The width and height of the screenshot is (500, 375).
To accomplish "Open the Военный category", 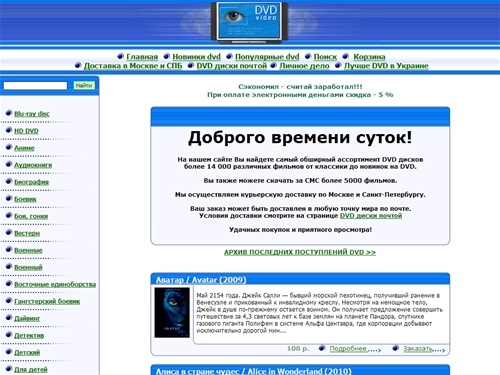I will (x=28, y=267).
